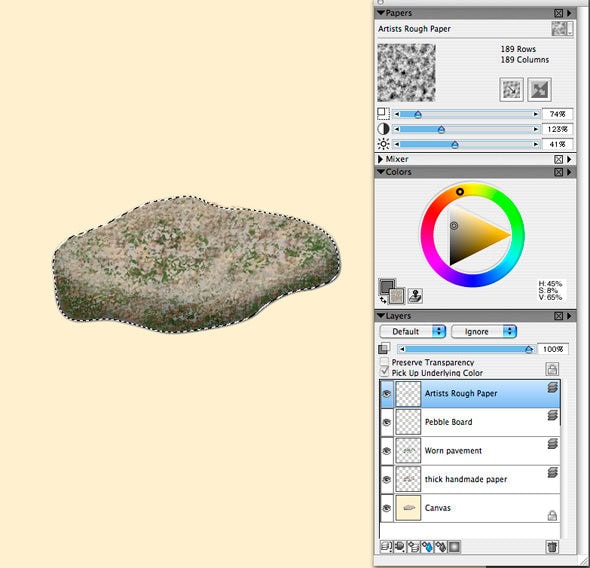
Task: Delete layer using the trash icon
Action: tap(552, 547)
